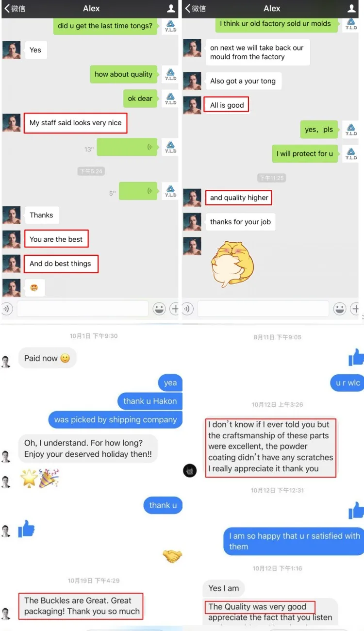
Task: Click the left chat message input field
Action: point(83,309)
